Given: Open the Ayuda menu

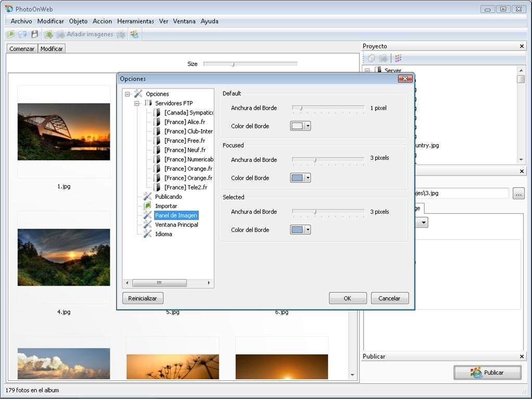Looking at the screenshot, I should pos(210,21).
